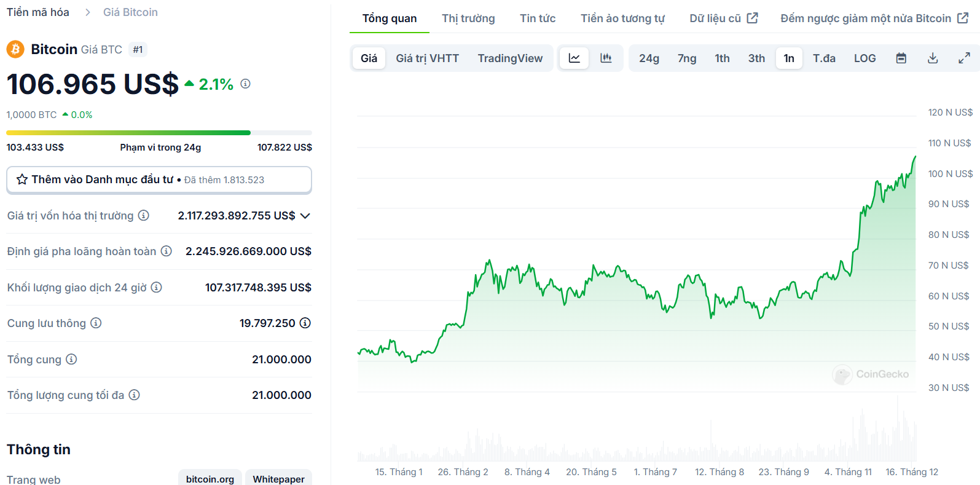Viewport: 980px width, 485px height.
Task: Select TradingView chart mode
Action: pyautogui.click(x=510, y=58)
